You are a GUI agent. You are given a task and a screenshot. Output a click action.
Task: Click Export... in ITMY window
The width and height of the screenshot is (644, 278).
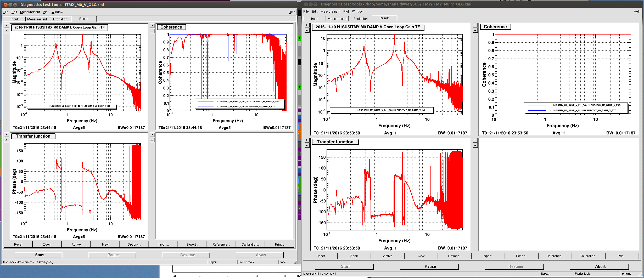[x=522, y=256]
